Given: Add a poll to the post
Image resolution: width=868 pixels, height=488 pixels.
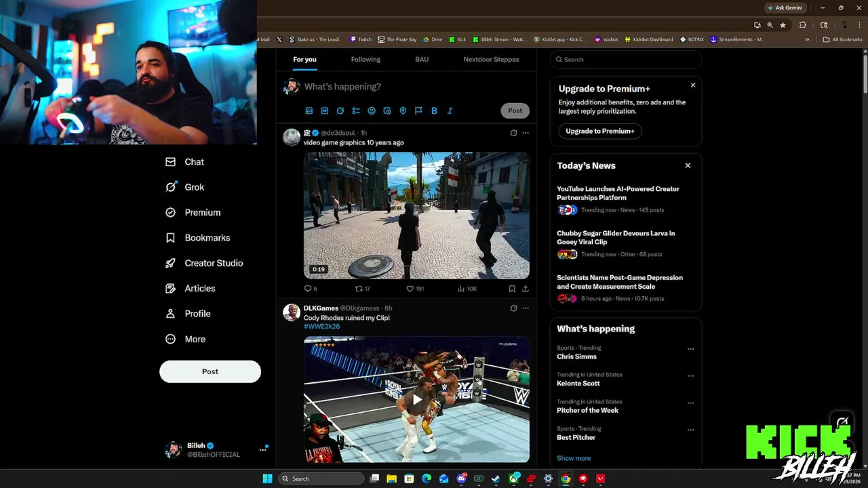Looking at the screenshot, I should pos(356,110).
